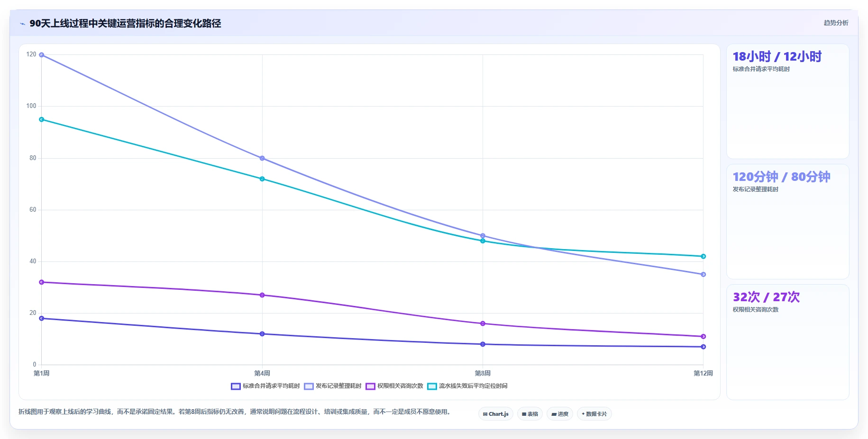
Task: Click the 第12周 axis label
Action: point(703,373)
